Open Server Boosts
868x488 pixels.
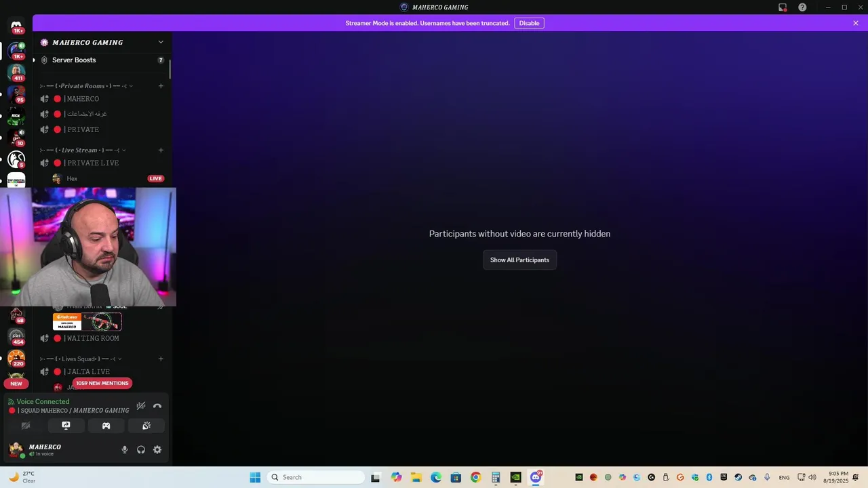point(102,60)
